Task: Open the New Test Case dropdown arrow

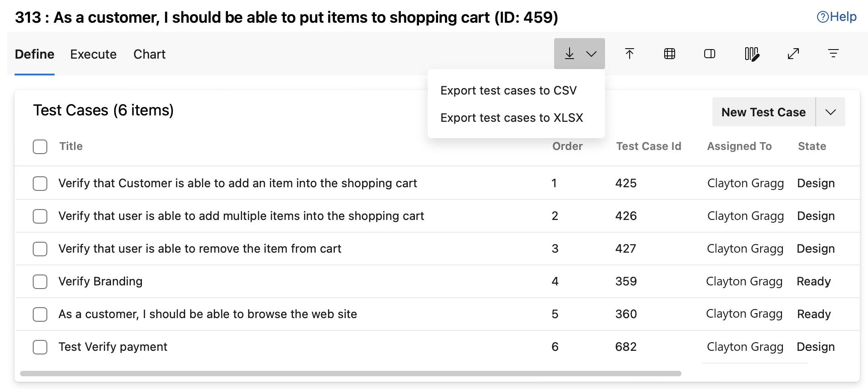Action: 831,112
